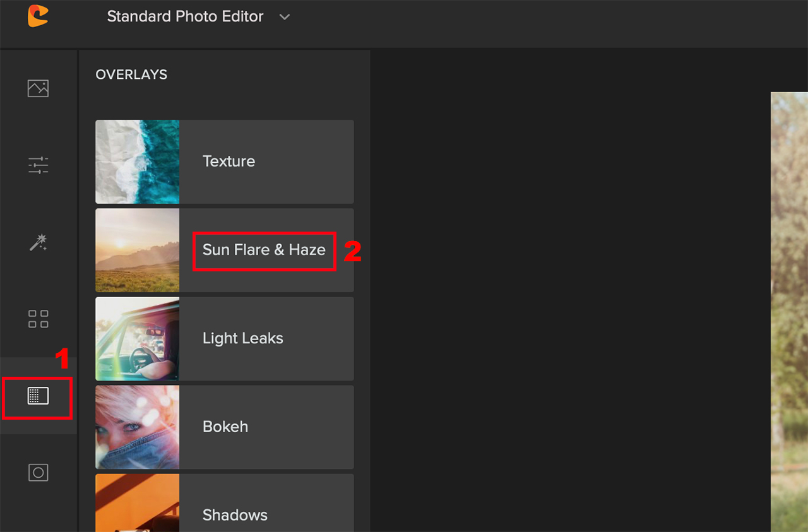Open the Light Leaks overlay category
Image resolution: width=808 pixels, height=532 pixels.
225,338
